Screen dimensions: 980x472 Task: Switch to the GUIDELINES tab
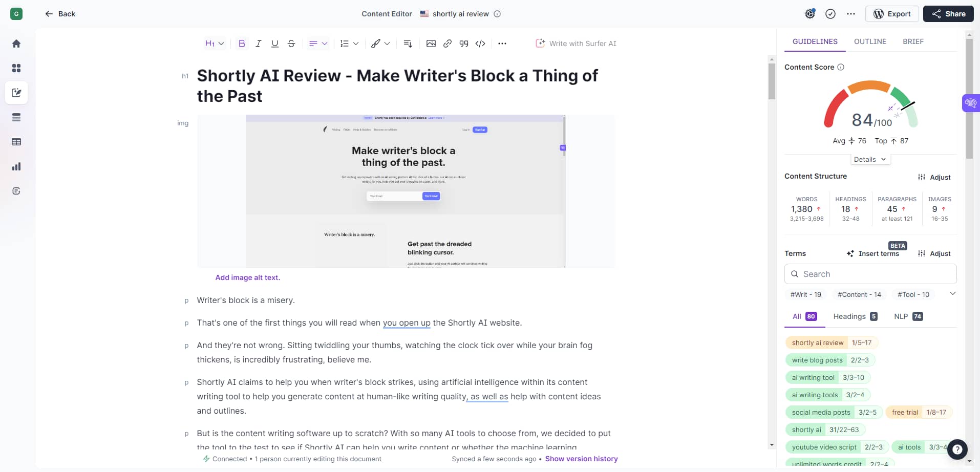[x=815, y=41]
